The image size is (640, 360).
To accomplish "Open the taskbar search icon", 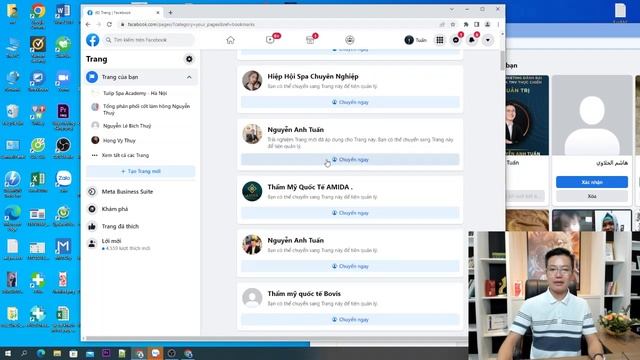I will click(x=24, y=353).
